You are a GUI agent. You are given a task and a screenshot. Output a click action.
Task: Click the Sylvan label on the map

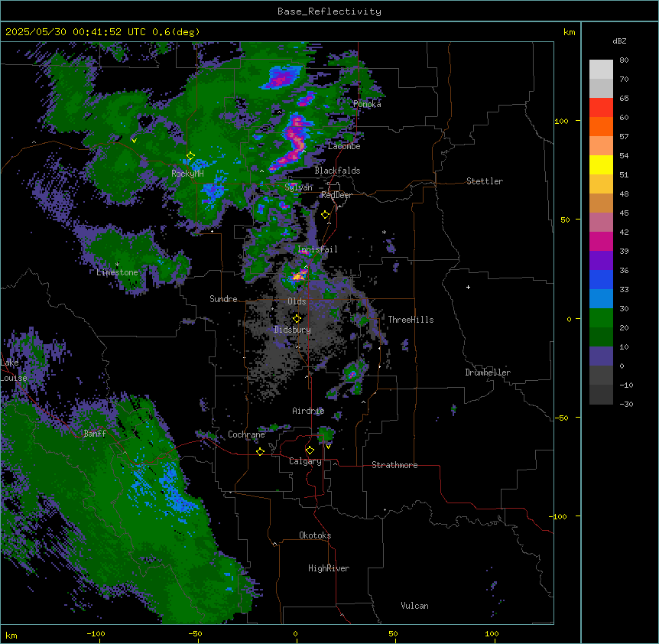point(298,187)
